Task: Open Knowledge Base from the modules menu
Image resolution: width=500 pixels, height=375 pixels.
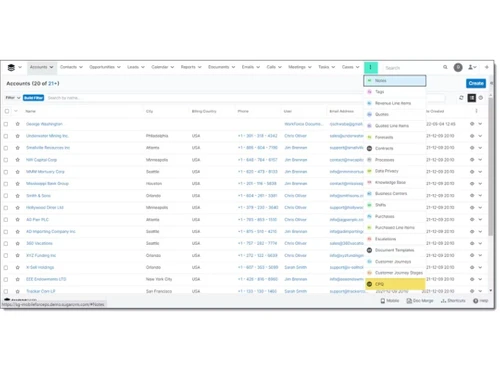Action: [395, 182]
